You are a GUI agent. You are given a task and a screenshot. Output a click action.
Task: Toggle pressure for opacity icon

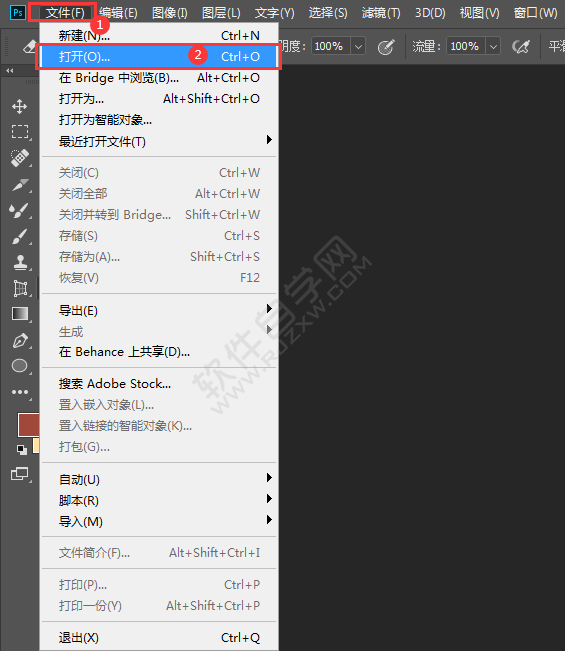[386, 46]
